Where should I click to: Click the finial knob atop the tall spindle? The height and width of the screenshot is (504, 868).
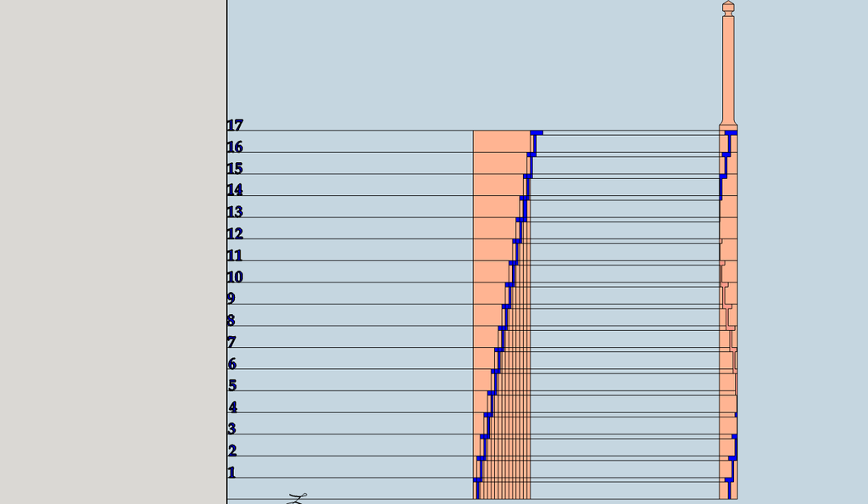pyautogui.click(x=728, y=7)
